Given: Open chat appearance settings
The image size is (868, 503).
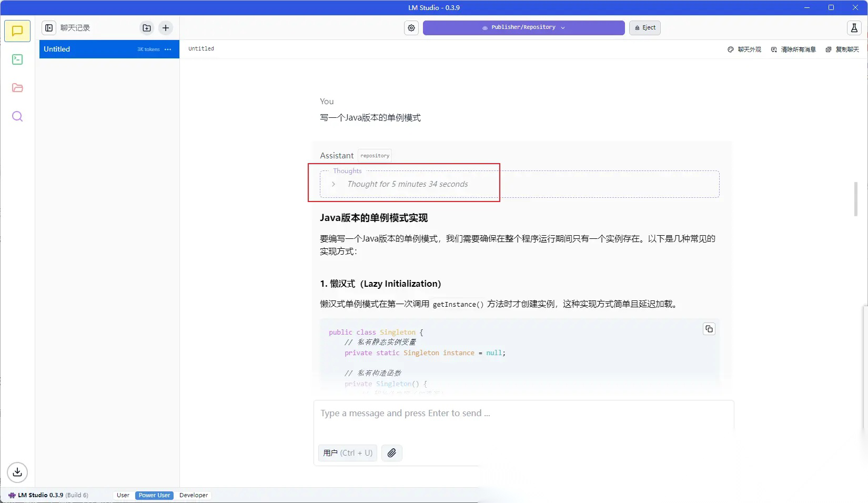Looking at the screenshot, I should tap(744, 49).
